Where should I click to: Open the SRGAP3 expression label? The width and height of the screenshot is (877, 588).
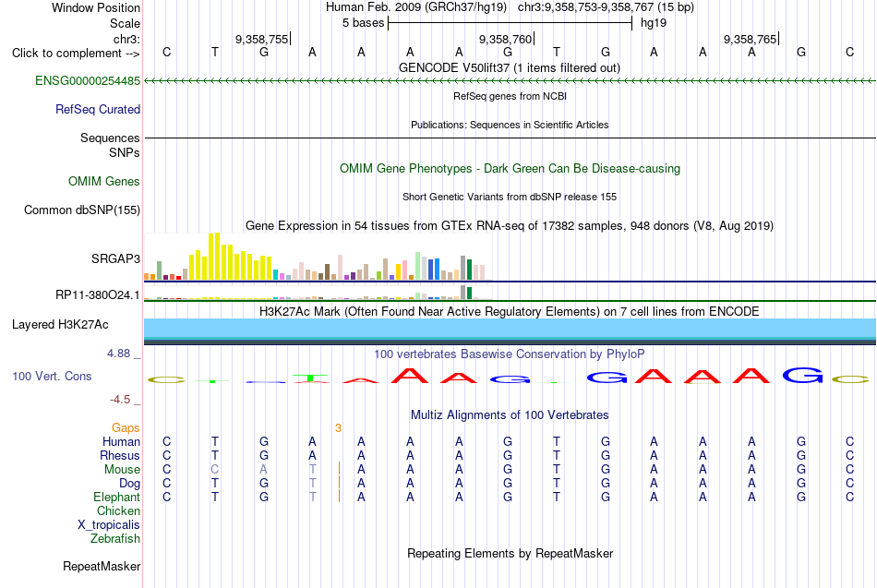(x=115, y=258)
